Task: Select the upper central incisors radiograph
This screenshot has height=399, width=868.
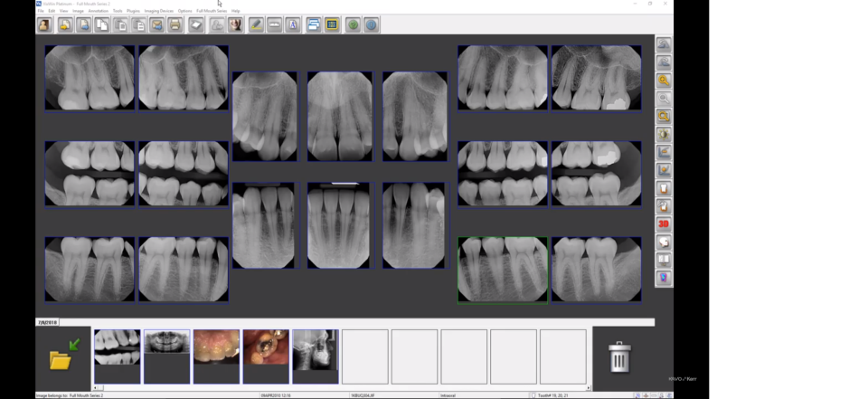Action: coord(339,117)
